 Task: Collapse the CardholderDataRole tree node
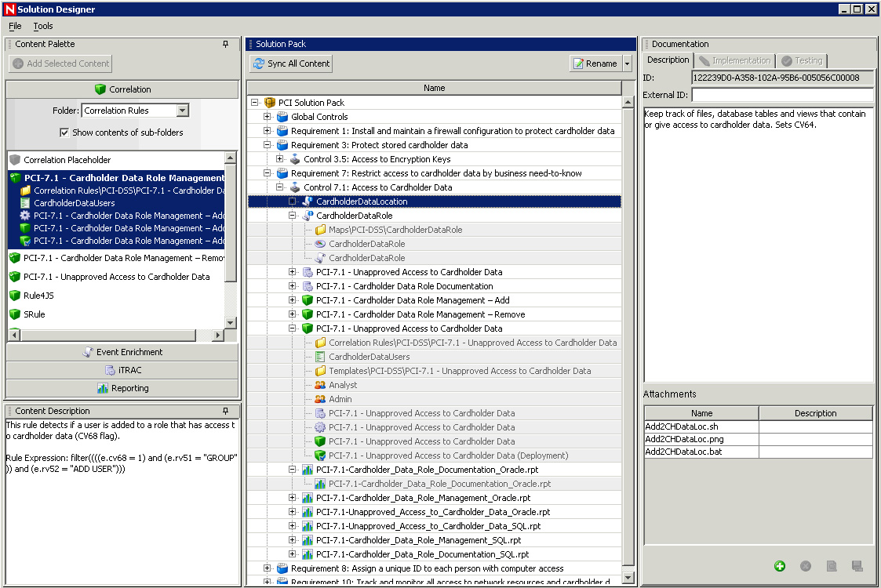pos(293,216)
